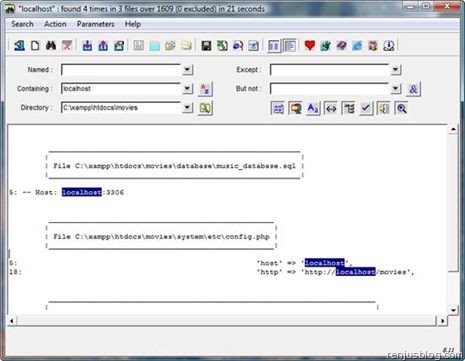This screenshot has width=465, height=361.
Task: Toggle the colored speech bubbles option button
Action: coord(295,108)
